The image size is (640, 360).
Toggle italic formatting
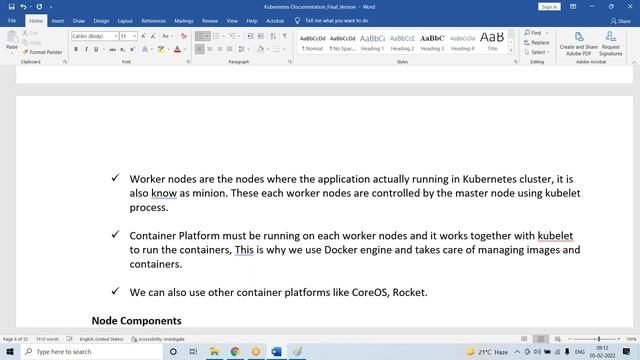86,49
